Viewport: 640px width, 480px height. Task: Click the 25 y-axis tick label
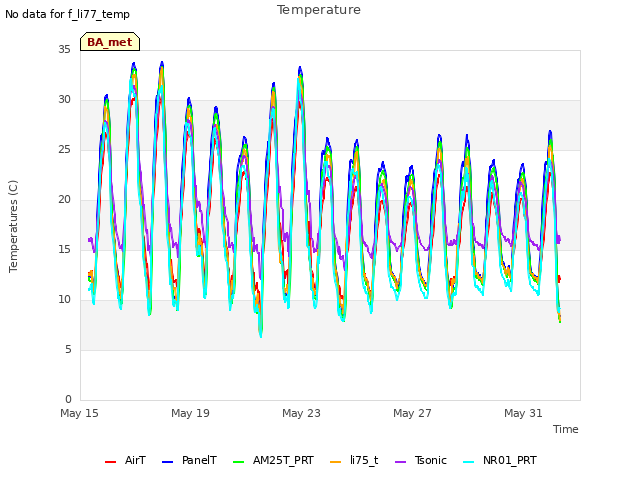click(x=64, y=150)
